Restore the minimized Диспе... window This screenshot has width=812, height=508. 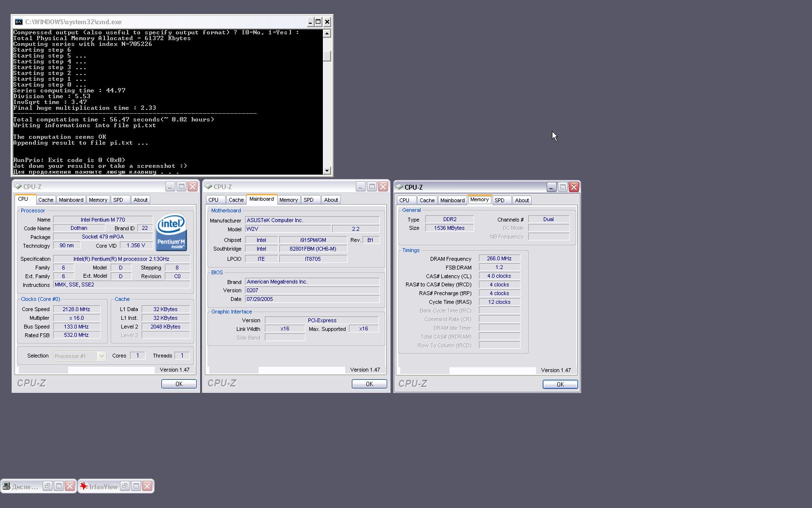coord(47,486)
